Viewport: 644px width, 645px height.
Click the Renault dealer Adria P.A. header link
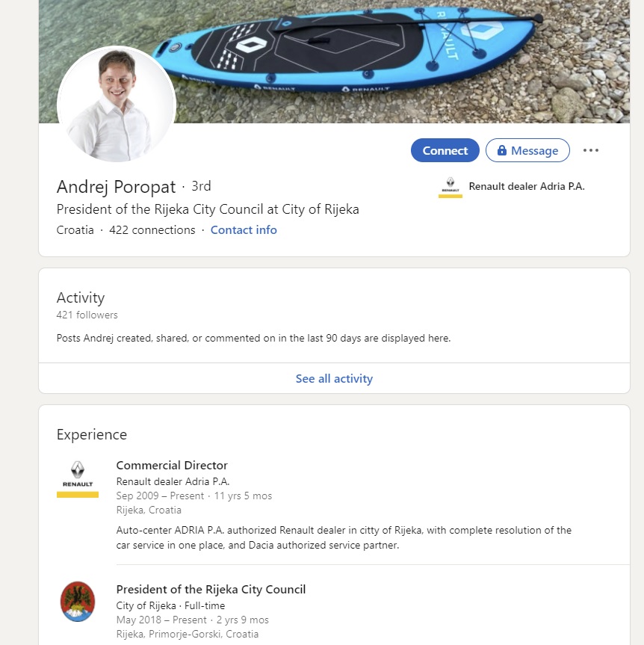(x=526, y=187)
